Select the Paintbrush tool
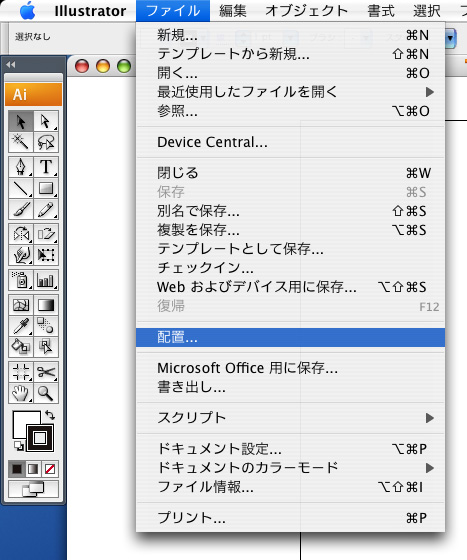 point(21,209)
